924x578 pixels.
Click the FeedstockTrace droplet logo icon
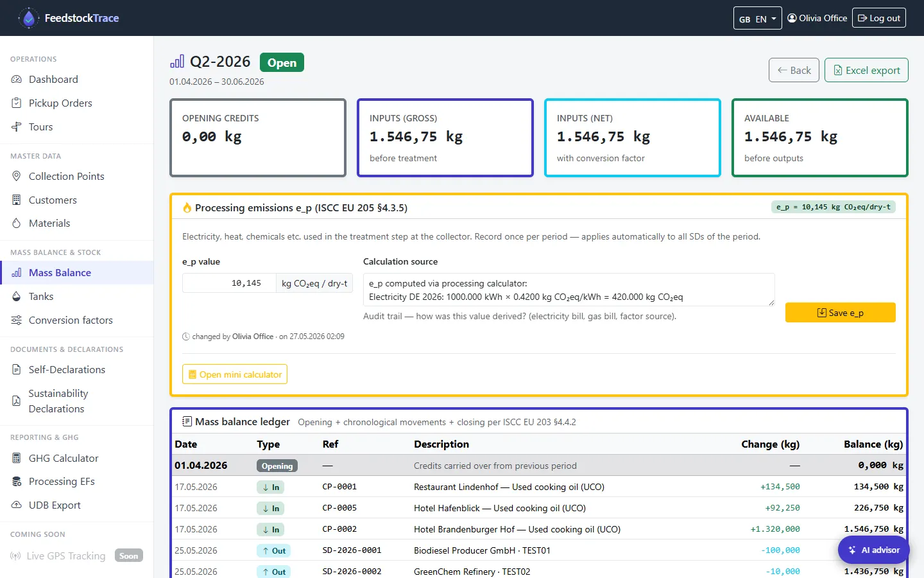click(x=28, y=18)
